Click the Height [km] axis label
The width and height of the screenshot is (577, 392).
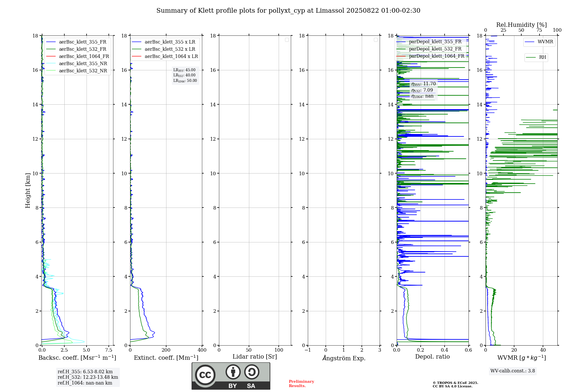click(x=28, y=191)
